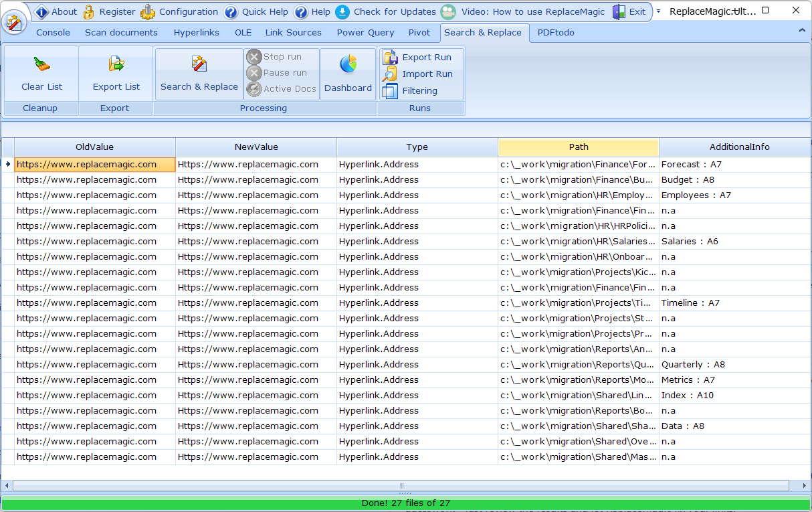812x512 pixels.
Task: Select the path cell ending with HR\Onboar…
Action: 579,257
